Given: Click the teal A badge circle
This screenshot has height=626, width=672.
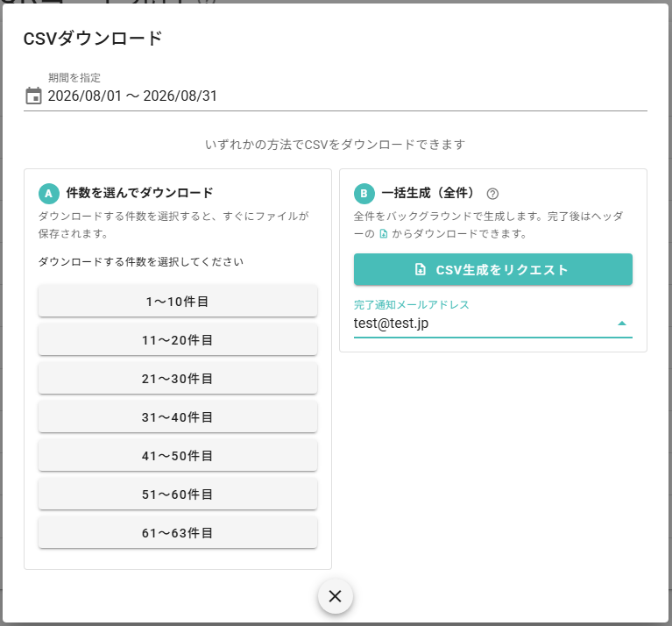Looking at the screenshot, I should pos(48,194).
